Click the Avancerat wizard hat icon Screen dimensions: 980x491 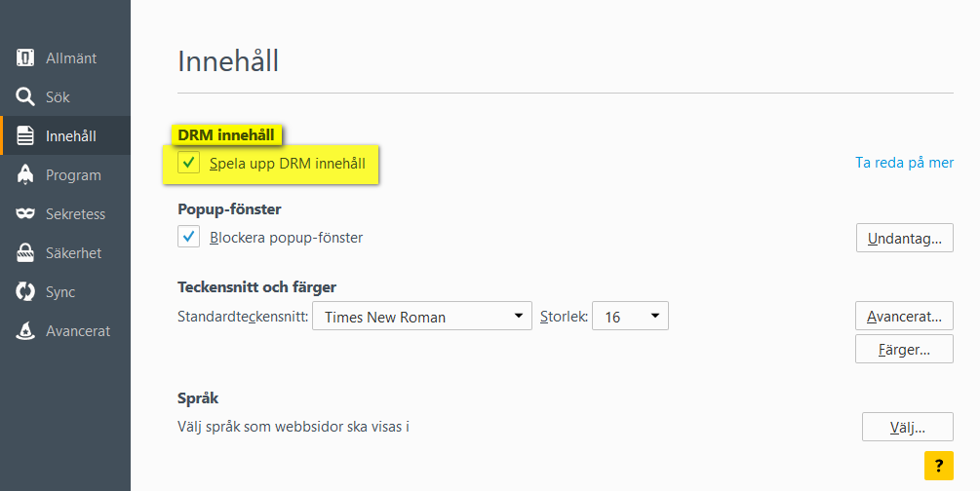(25, 331)
